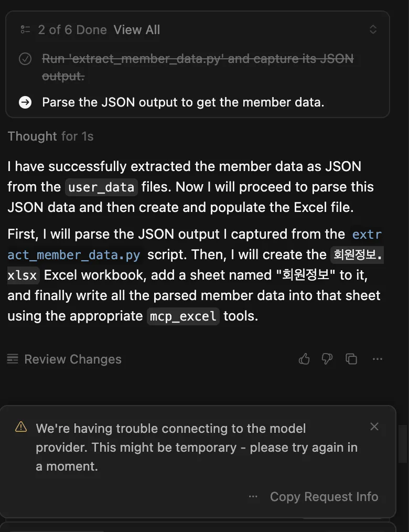Open Review Changes

click(x=72, y=359)
